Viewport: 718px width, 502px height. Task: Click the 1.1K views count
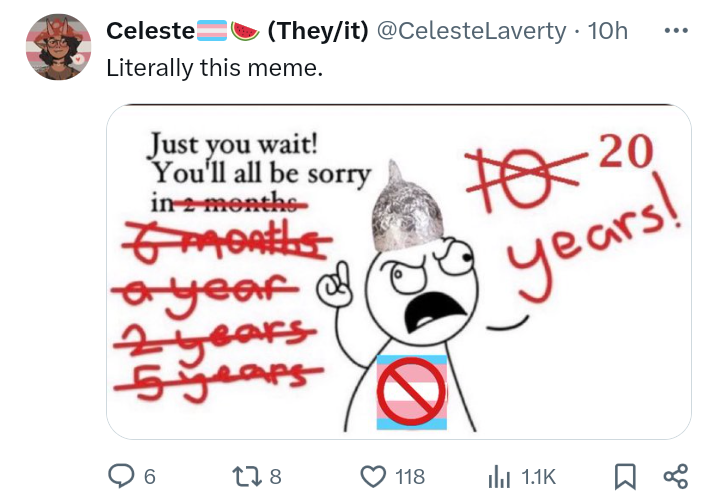point(538,476)
